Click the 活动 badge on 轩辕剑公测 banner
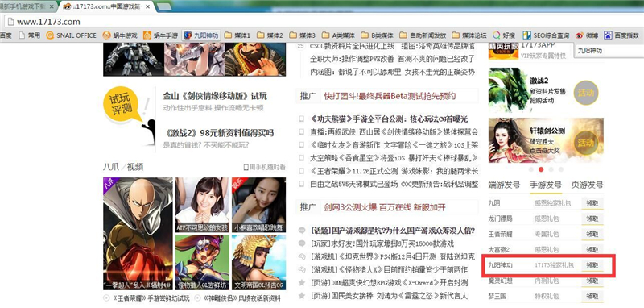644x308 pixels. click(586, 143)
